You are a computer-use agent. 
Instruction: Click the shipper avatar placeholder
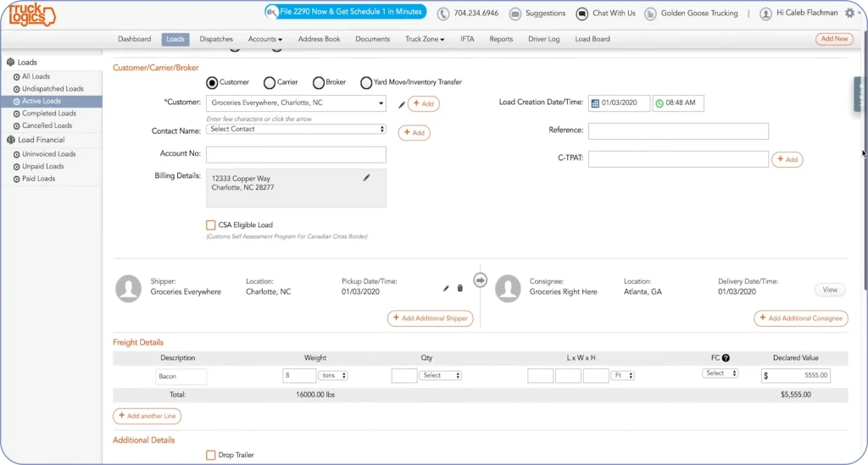click(x=128, y=289)
